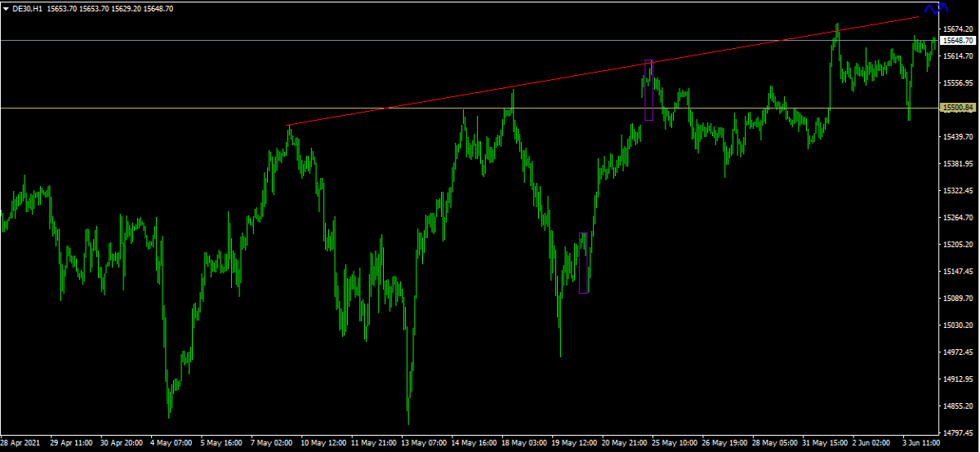Click the purple rectangle near 19 May low
This screenshot has height=452, width=980.
coord(584,263)
